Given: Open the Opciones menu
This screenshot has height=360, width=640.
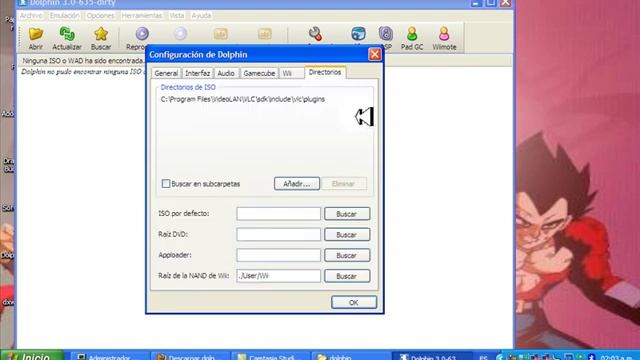Looking at the screenshot, I should pos(100,16).
